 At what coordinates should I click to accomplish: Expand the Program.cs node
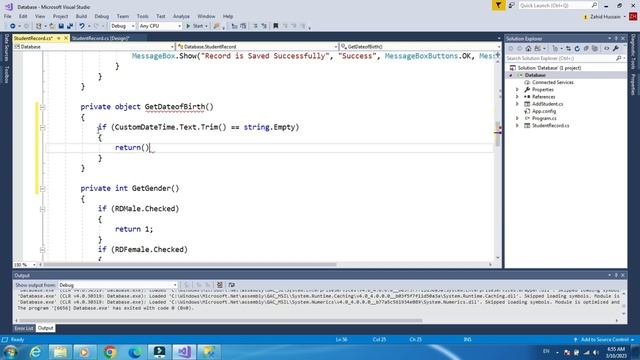[x=517, y=118]
